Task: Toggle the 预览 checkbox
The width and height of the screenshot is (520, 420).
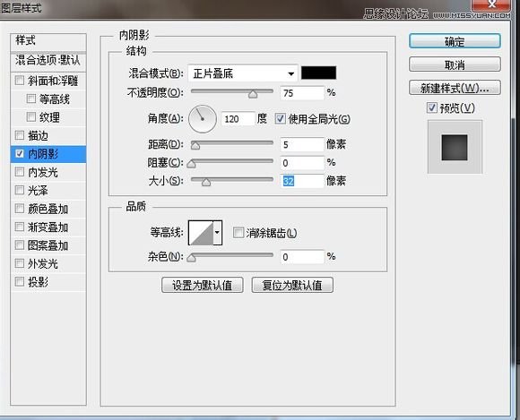Action: click(x=431, y=107)
